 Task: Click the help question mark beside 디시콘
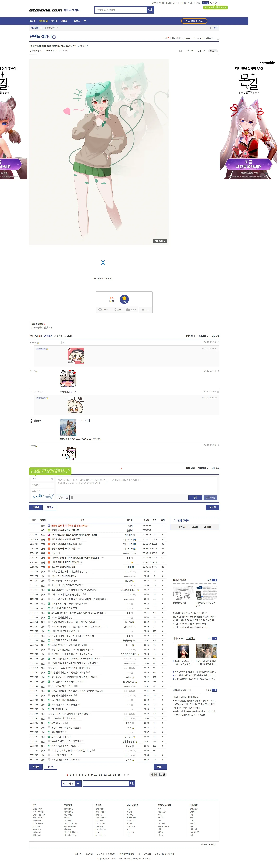click(x=72, y=497)
